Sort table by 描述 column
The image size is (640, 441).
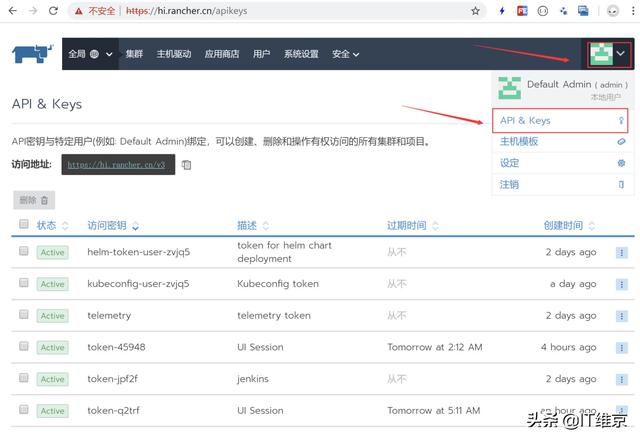[x=253, y=225]
